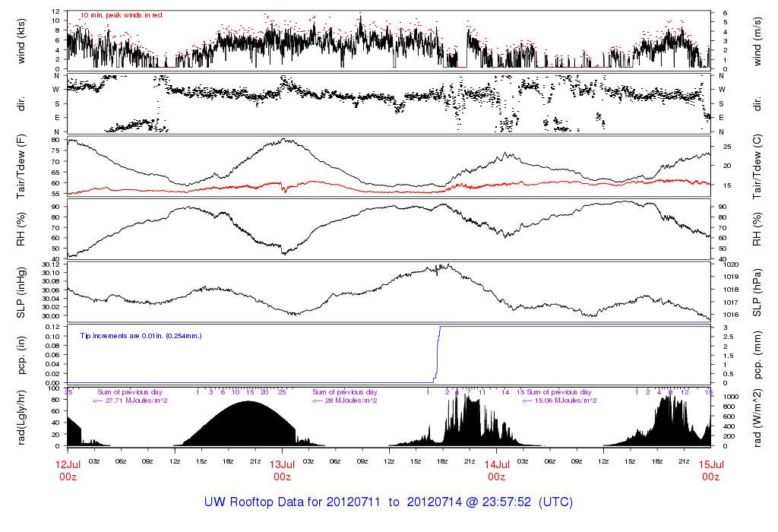
Task: Select the "30.00" value on SLP axis
Action: pyautogui.click(x=51, y=315)
